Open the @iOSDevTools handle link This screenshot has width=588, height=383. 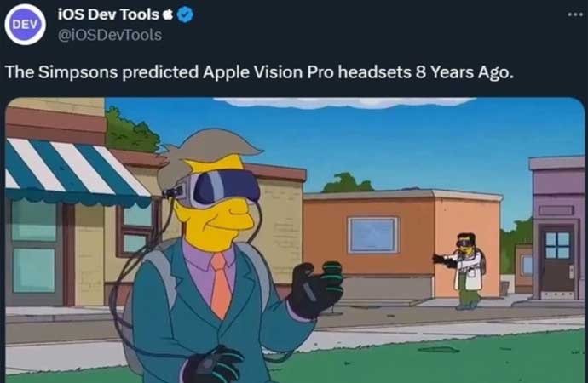point(110,35)
